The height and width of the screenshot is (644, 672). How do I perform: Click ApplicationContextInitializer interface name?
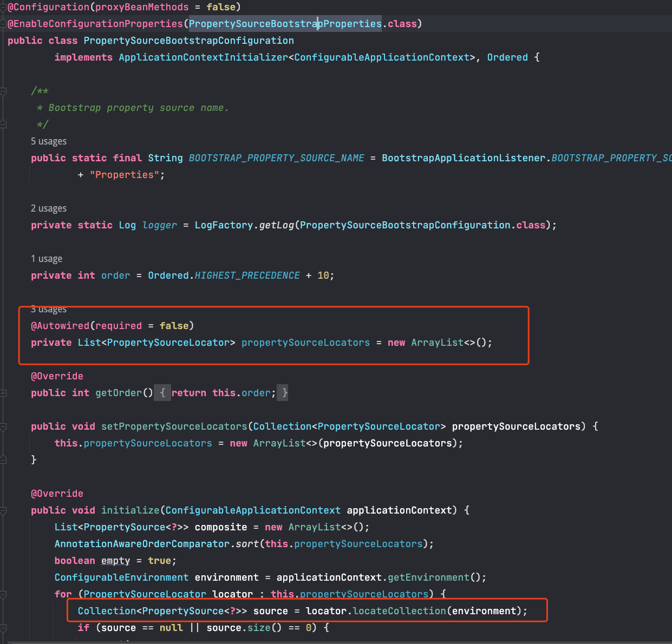coord(204,57)
